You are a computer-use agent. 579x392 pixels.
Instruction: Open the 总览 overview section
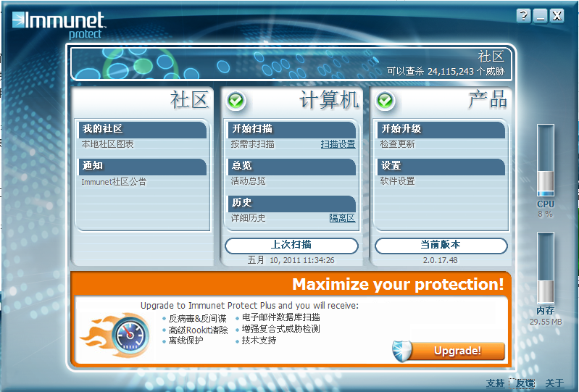pyautogui.click(x=291, y=167)
